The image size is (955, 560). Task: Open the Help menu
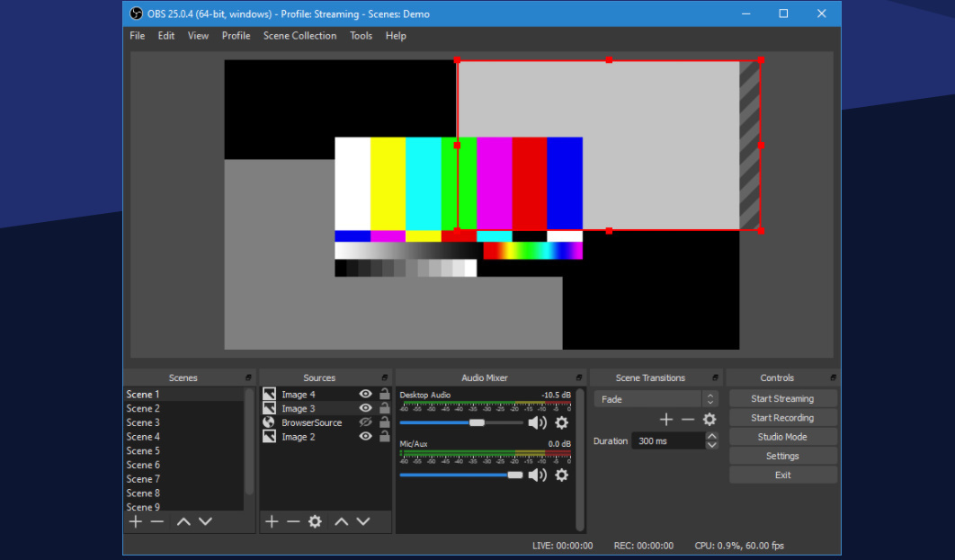(x=396, y=36)
